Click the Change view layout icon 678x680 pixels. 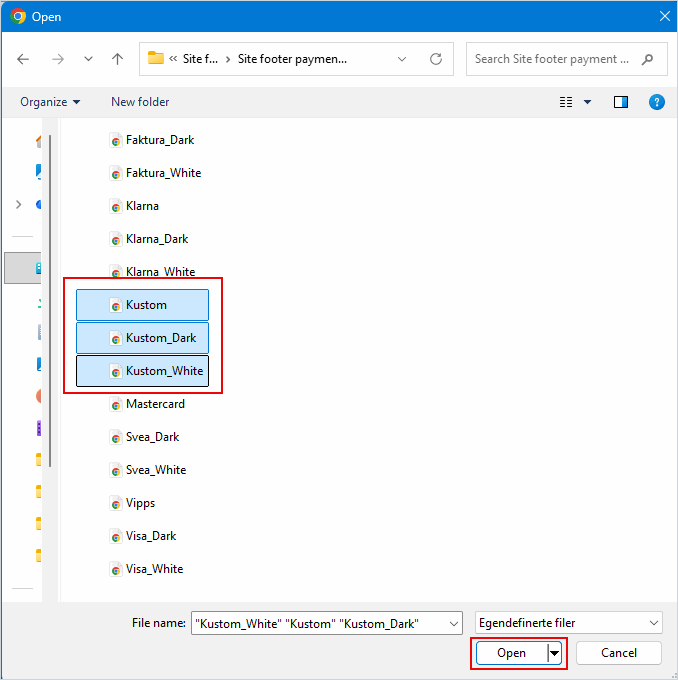coord(566,102)
